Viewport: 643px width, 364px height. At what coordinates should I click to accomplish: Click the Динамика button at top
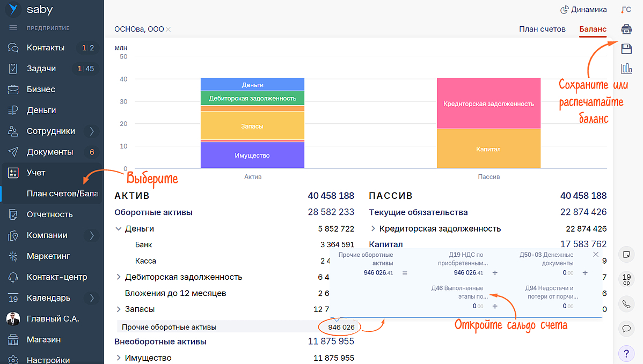pos(583,10)
